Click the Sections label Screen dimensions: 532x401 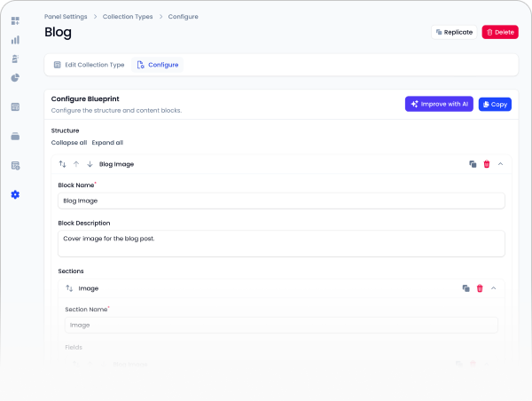pyautogui.click(x=71, y=271)
